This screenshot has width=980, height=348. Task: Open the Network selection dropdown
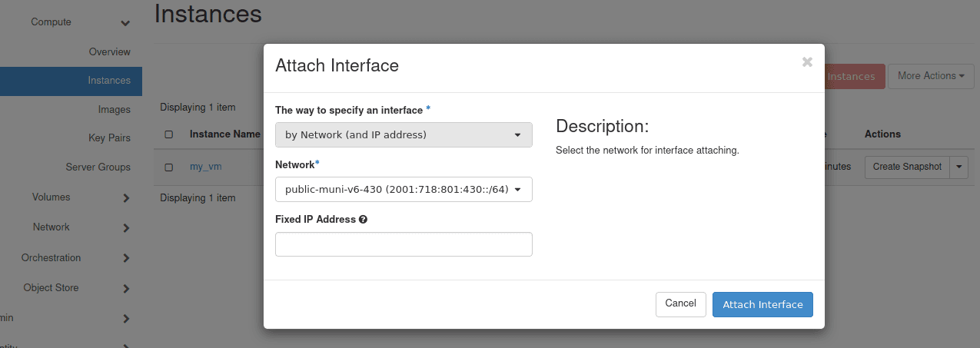pyautogui.click(x=404, y=189)
